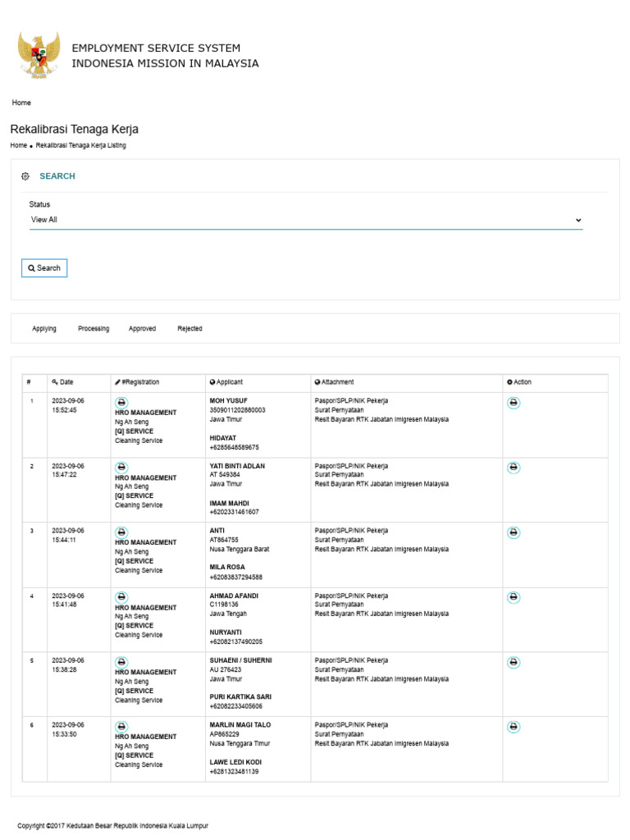Image resolution: width=630 pixels, height=840 pixels.
Task: Click the copyright footer text
Action: point(112,825)
